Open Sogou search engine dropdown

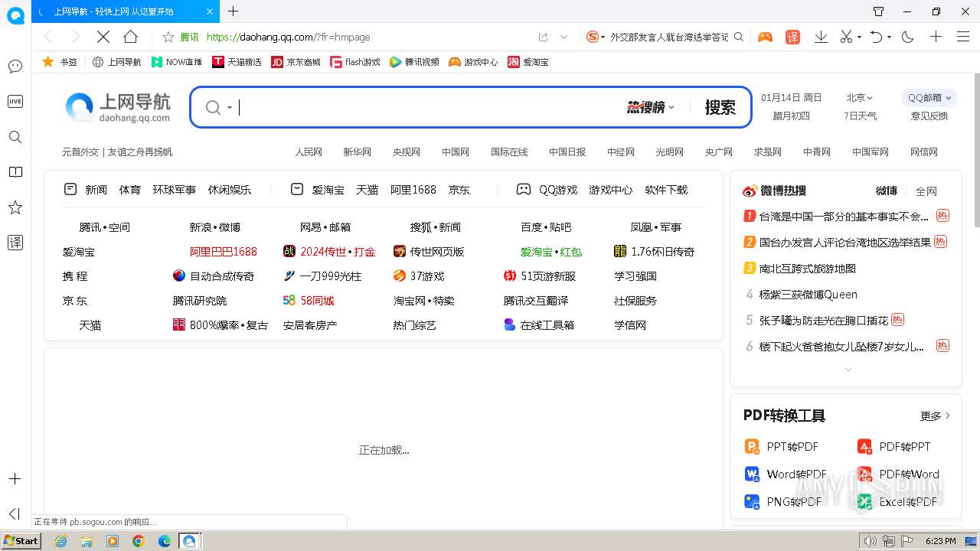pyautogui.click(x=596, y=37)
